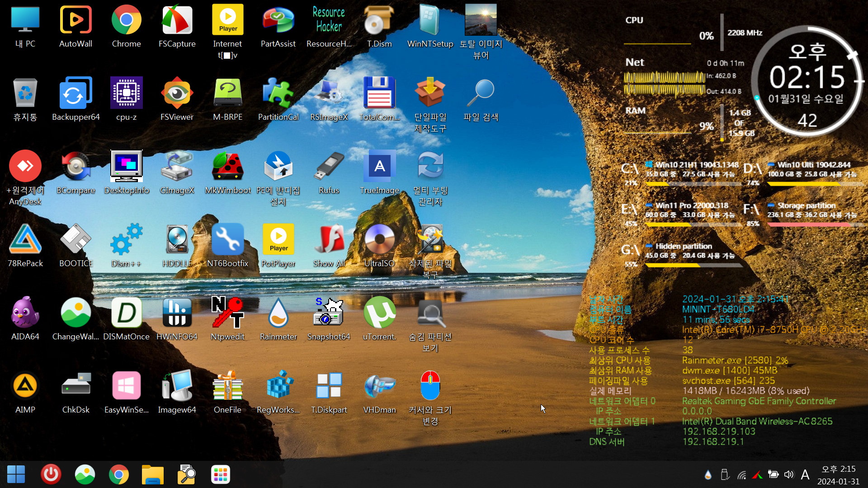Click the volume speaker tray icon
The width and height of the screenshot is (868, 488).
point(789,474)
